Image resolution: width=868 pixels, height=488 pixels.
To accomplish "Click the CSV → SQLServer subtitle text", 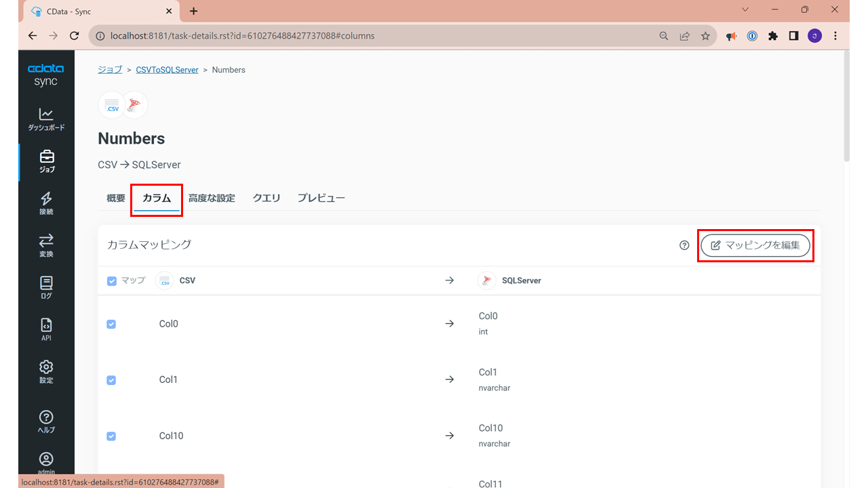I will (139, 165).
